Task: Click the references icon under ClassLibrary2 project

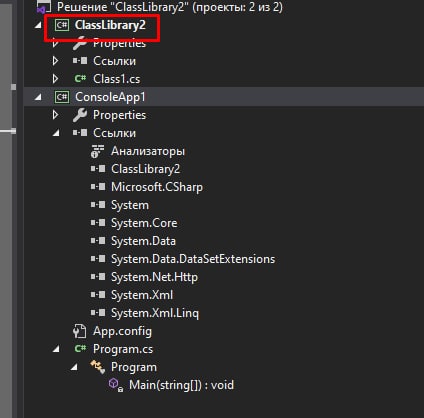Action: (x=80, y=61)
